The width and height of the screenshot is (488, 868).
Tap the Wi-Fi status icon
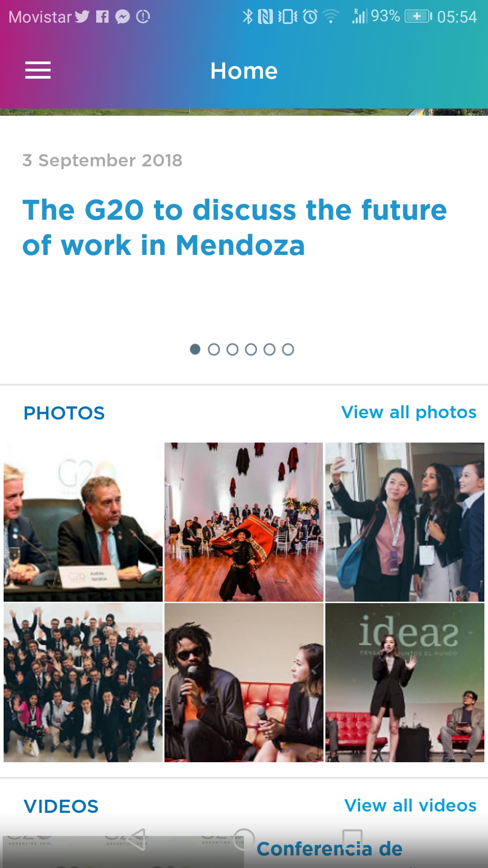331,17
